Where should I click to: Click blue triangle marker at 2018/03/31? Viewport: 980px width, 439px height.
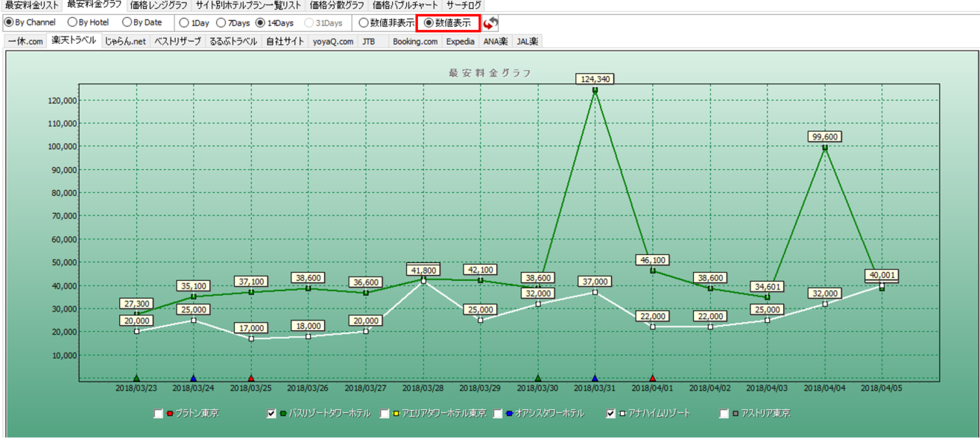(x=595, y=379)
